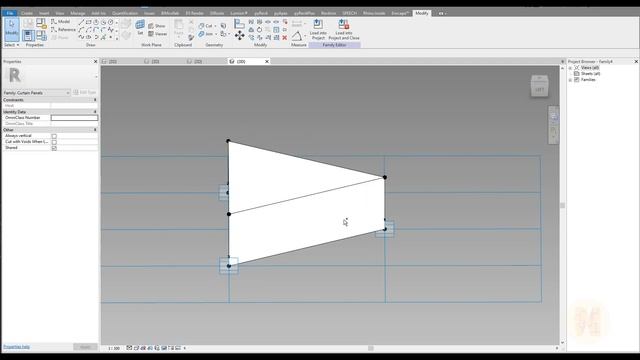Open the Select panel dropdown
This screenshot has width=640, height=360.
[x=12, y=45]
